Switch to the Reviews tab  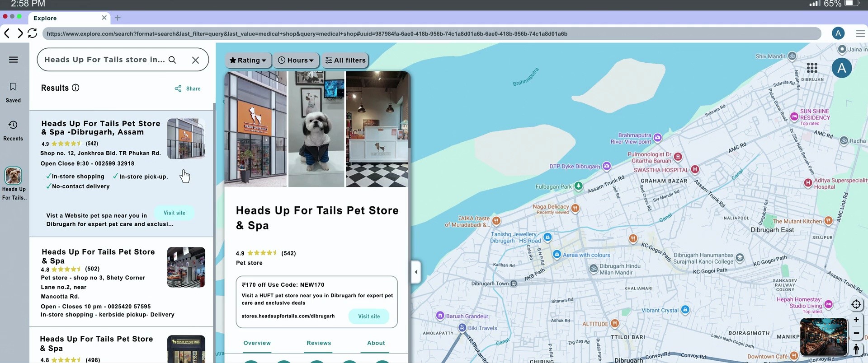[x=319, y=343]
